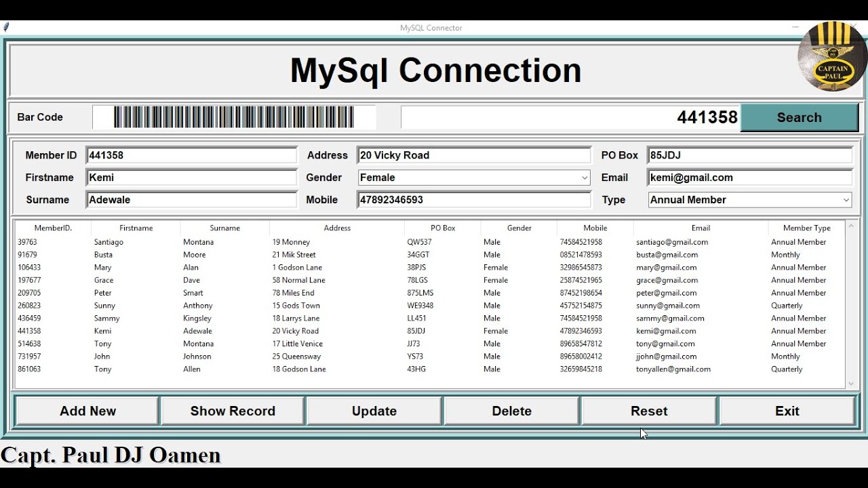
Task: Select Grace in the Firstname column
Action: [104, 280]
